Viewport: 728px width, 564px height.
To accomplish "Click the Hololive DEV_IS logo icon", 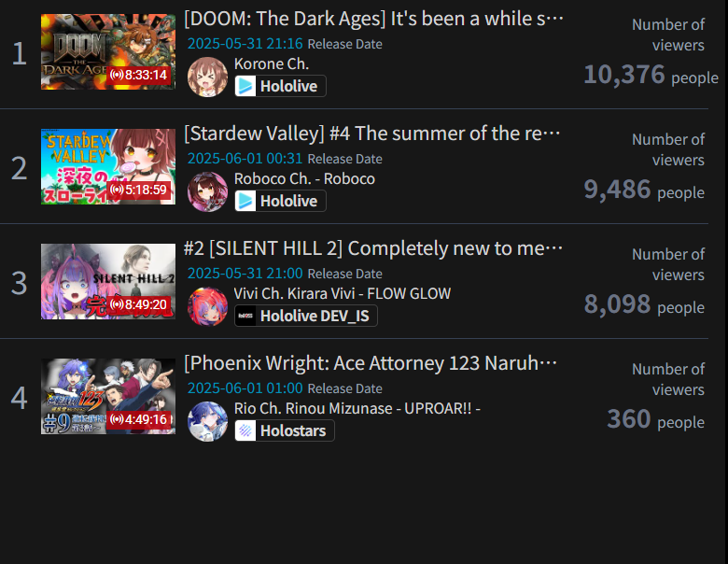I will [x=245, y=316].
